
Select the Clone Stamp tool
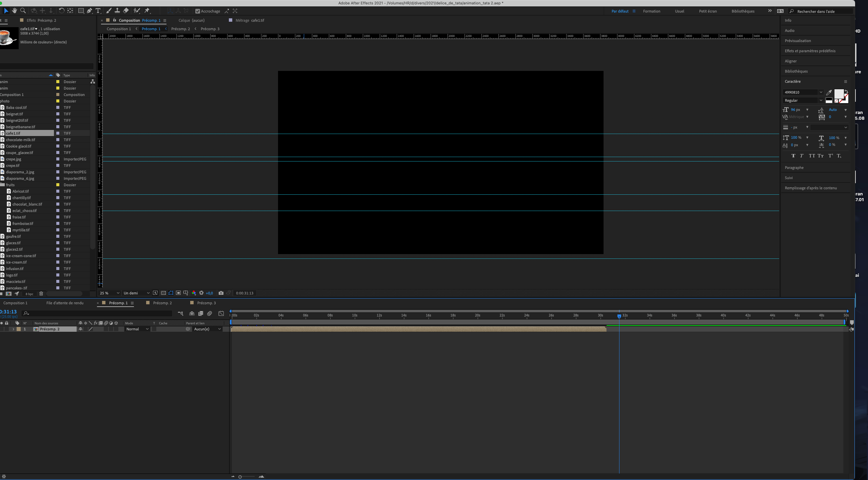click(117, 11)
